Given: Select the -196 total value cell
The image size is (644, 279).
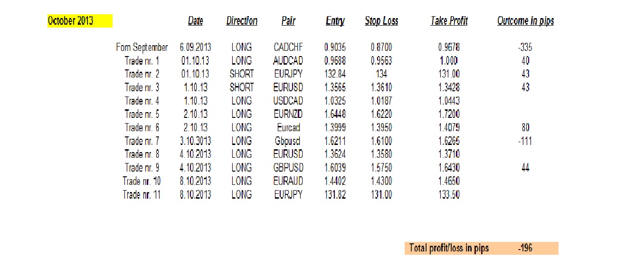Looking at the screenshot, I should tap(525, 248).
